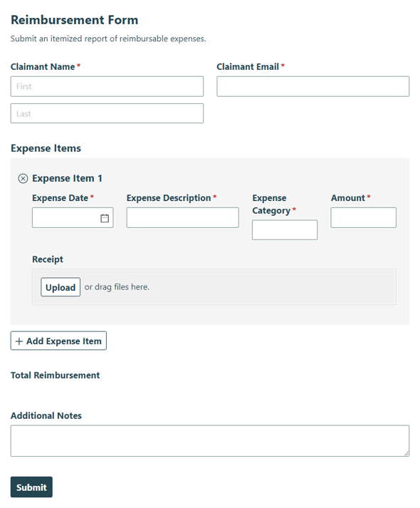Click the 'Submit an itemized report' description text
Screen dimensions: 420x508
pos(108,39)
